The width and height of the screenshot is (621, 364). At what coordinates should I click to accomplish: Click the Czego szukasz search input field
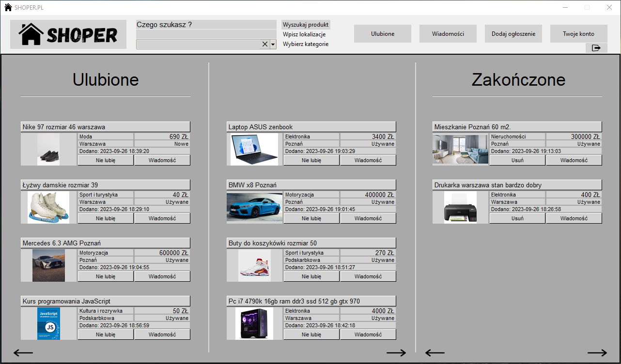pos(206,24)
